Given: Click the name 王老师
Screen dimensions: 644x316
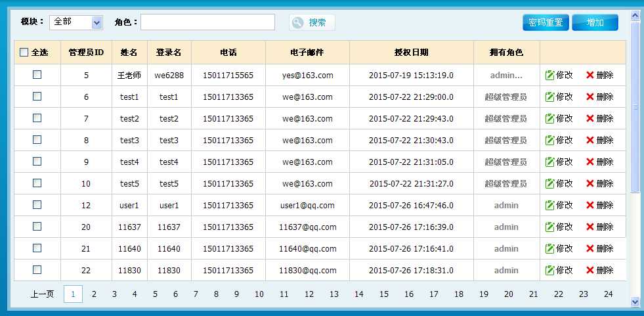Looking at the screenshot, I should pyautogui.click(x=129, y=76).
